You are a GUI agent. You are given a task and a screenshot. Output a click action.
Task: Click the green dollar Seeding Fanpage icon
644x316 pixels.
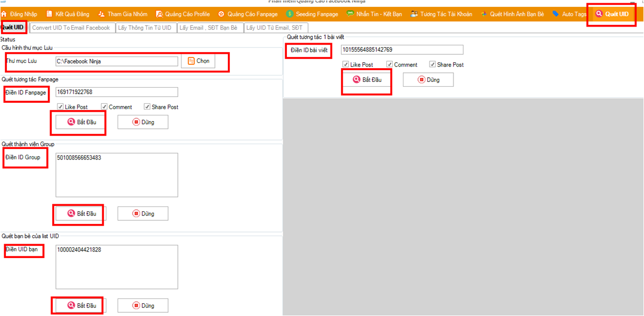(290, 14)
